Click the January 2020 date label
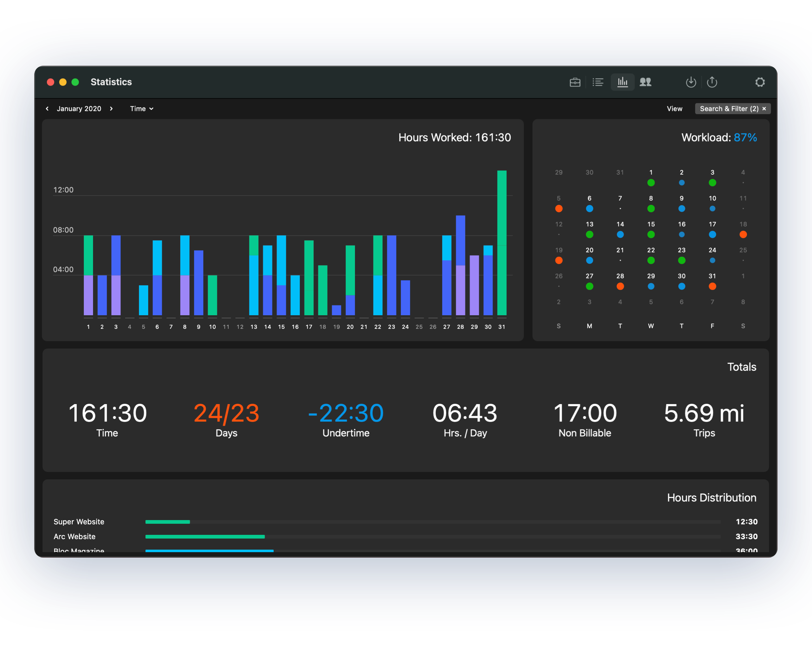 coord(79,109)
